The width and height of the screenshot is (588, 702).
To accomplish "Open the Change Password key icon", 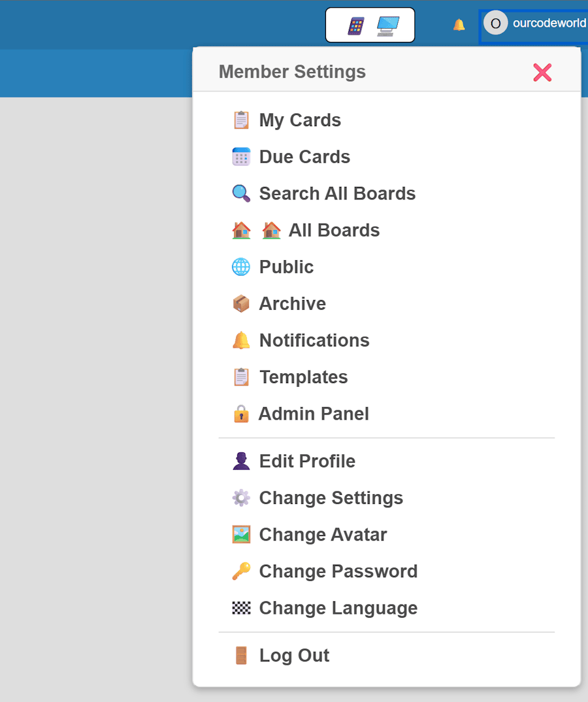I will click(x=241, y=571).
